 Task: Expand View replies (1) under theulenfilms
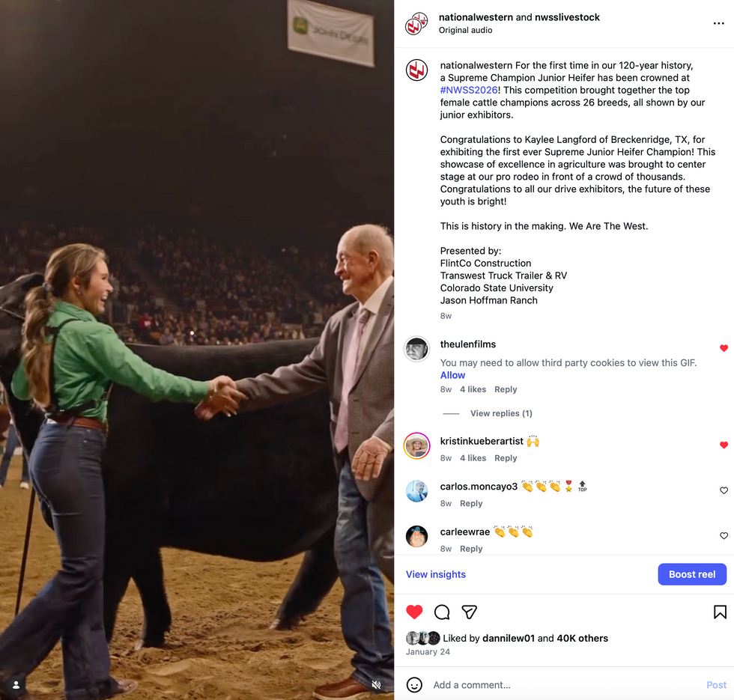(x=501, y=413)
